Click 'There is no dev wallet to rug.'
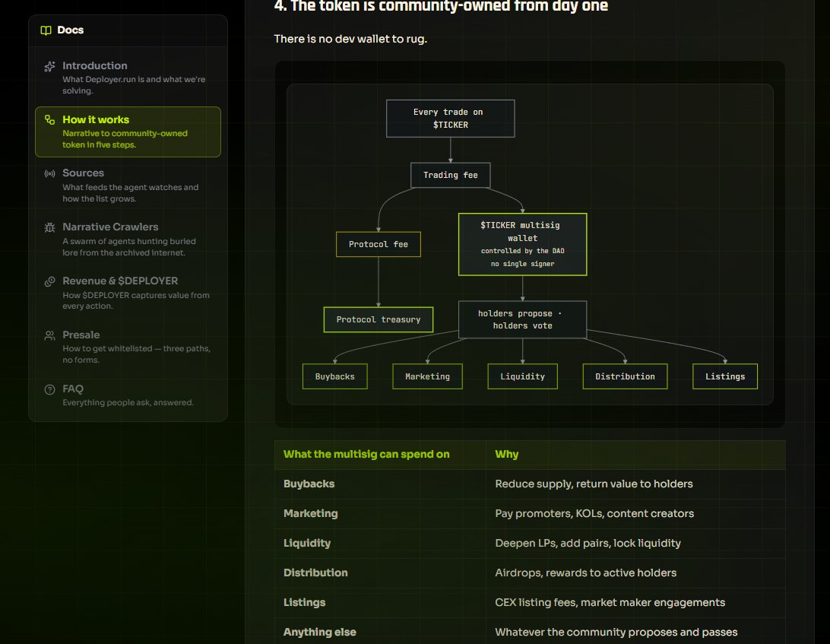Viewport: 830px width, 644px height. coord(350,40)
